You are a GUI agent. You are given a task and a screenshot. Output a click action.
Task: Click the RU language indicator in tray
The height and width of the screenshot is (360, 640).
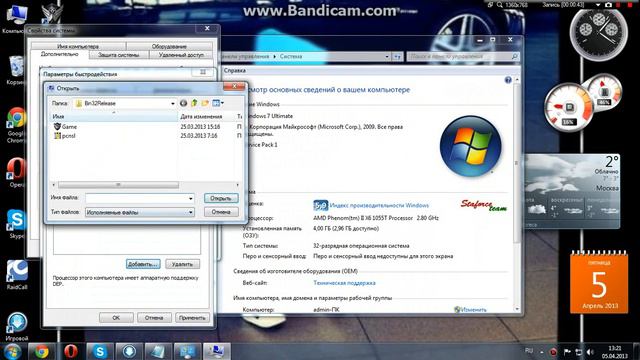click(x=529, y=351)
